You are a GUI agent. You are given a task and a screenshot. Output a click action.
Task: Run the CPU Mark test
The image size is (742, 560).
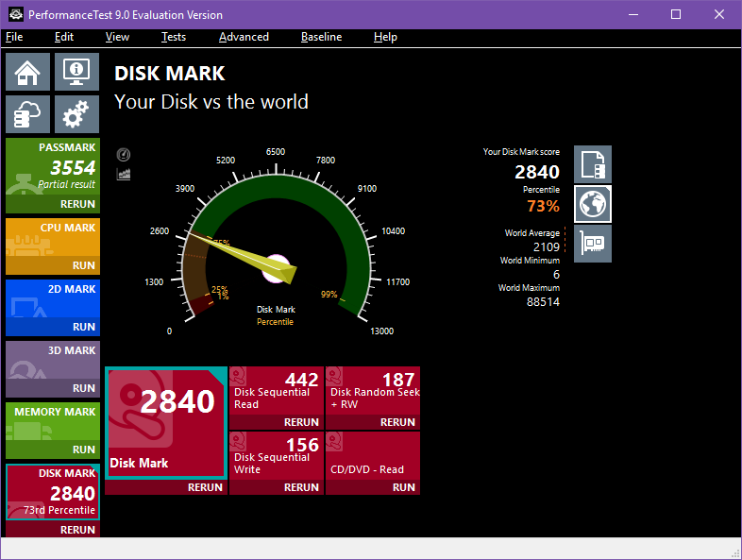(x=84, y=265)
